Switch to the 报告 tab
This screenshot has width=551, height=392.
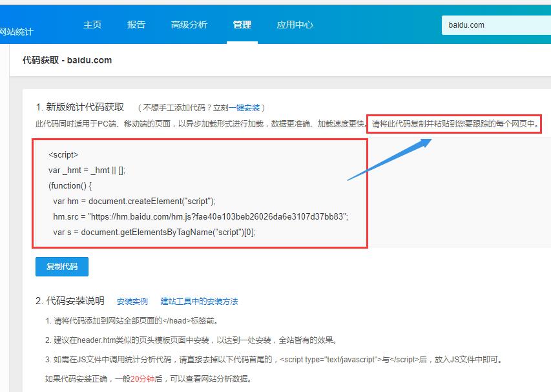click(x=136, y=25)
